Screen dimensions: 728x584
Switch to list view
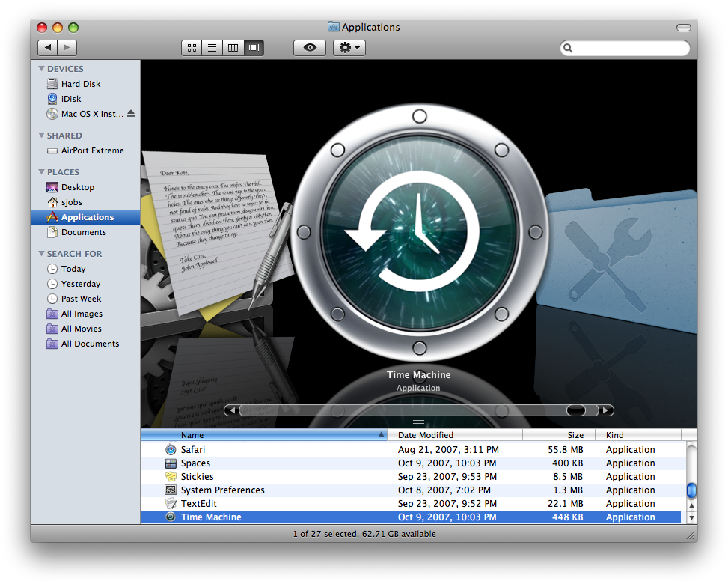pos(212,47)
